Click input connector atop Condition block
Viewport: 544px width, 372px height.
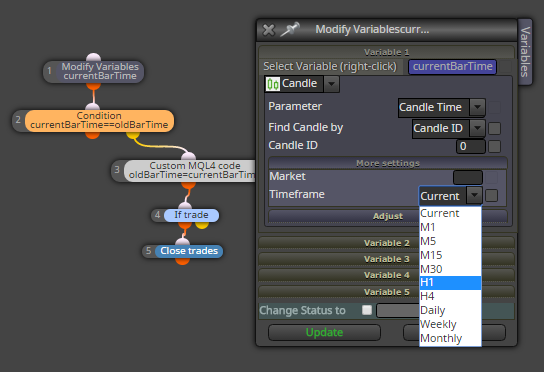click(93, 107)
